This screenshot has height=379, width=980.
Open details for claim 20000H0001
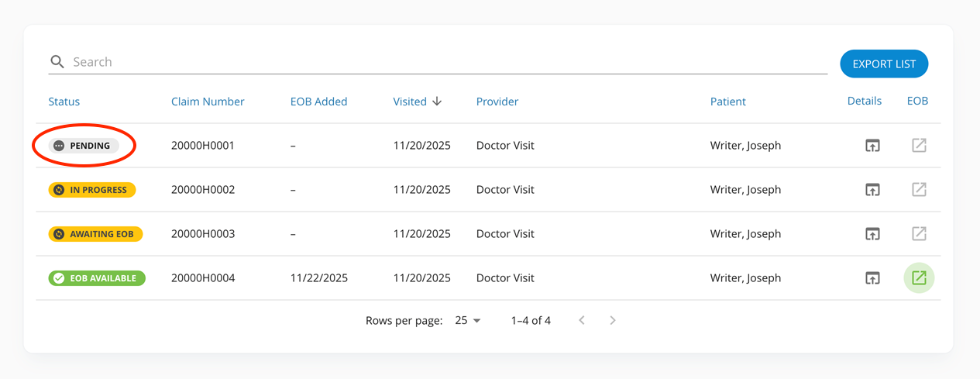click(x=872, y=146)
